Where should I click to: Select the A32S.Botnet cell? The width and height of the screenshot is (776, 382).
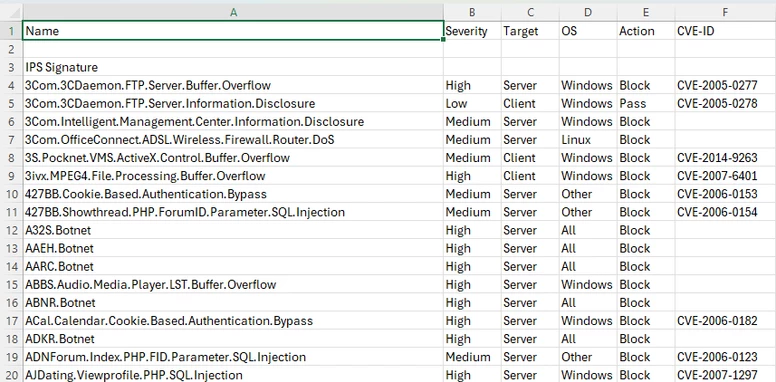233,230
